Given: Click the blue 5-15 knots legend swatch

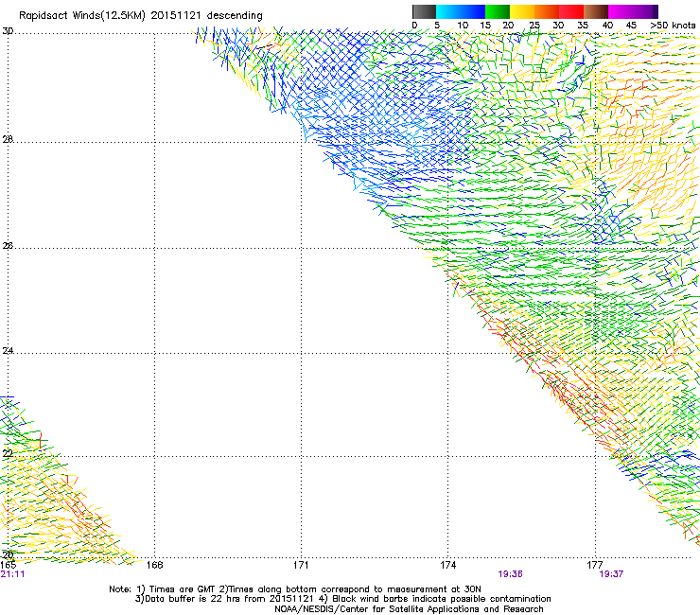Looking at the screenshot, I should coord(461,11).
